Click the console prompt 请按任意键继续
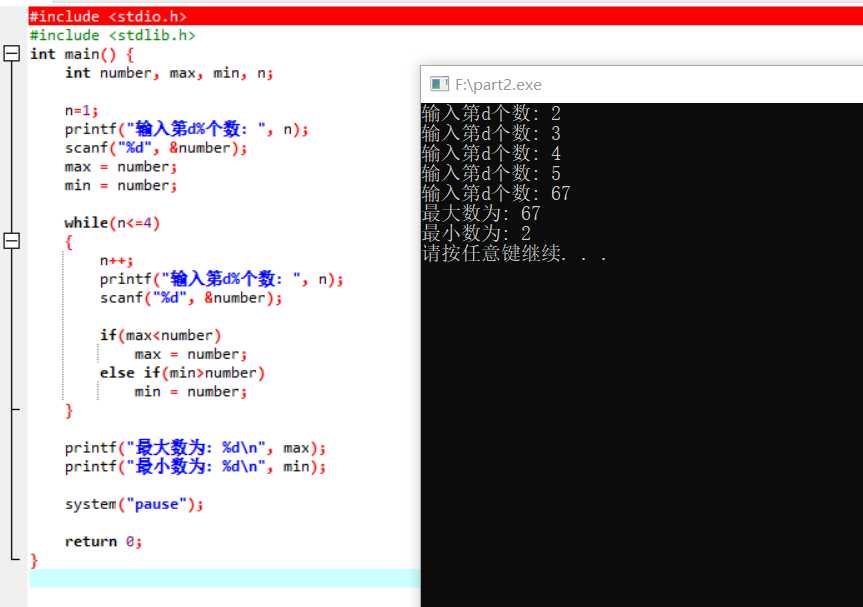Screen dimensions: 863x607 point(515,254)
